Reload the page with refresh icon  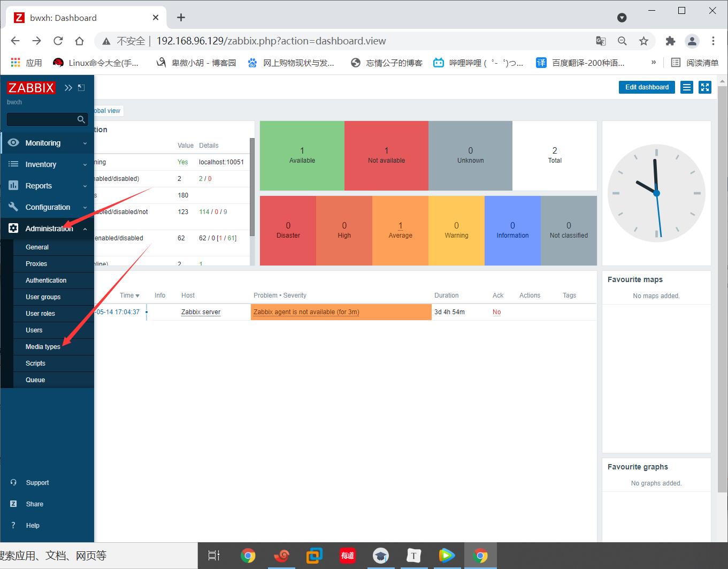click(58, 41)
